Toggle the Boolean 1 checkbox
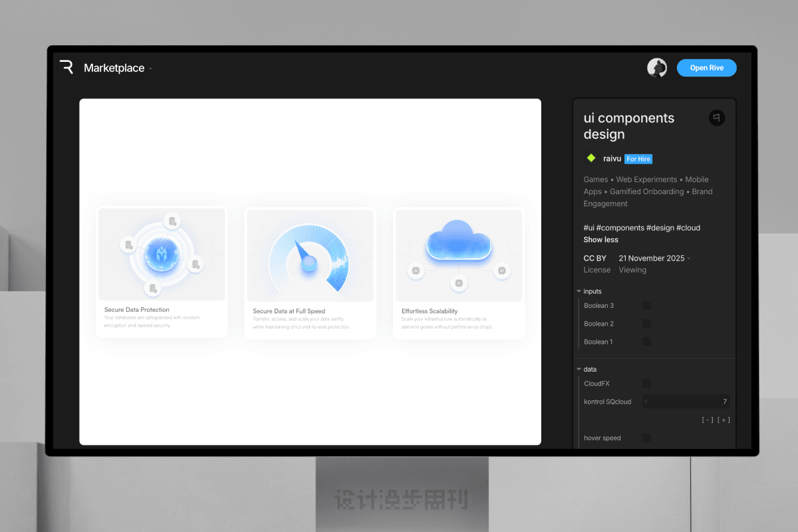 (x=646, y=342)
